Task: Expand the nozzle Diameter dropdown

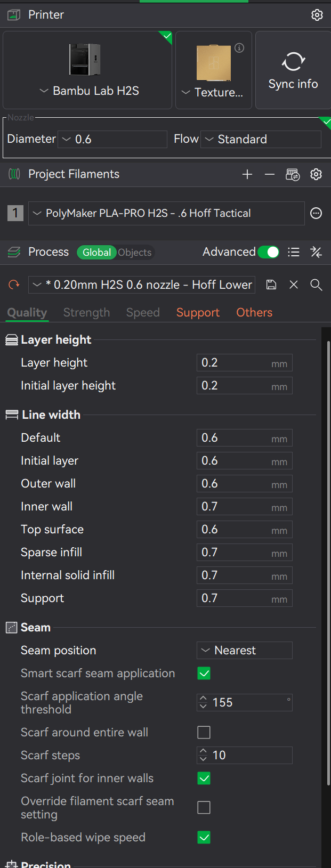Action: [x=112, y=139]
